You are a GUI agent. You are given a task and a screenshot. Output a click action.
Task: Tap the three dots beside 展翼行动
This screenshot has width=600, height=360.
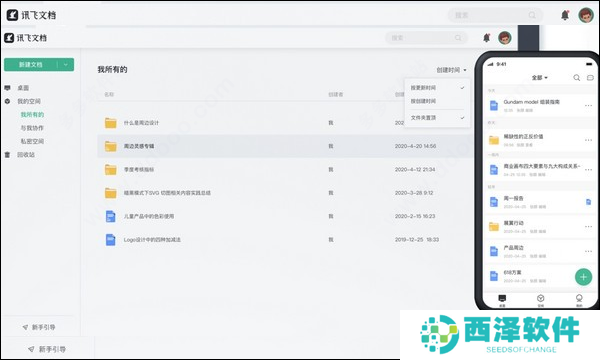point(588,226)
